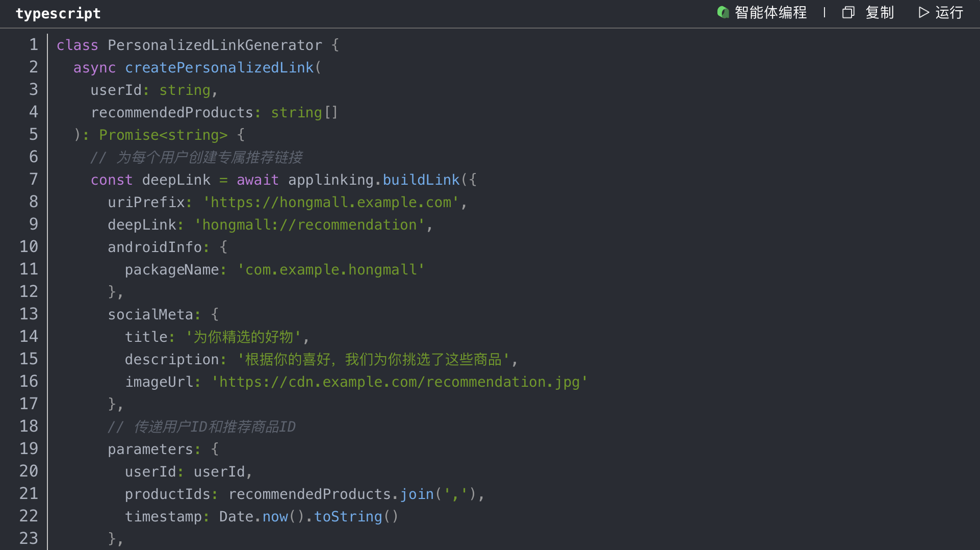The height and width of the screenshot is (550, 980).
Task: Click line number 7 in gutter
Action: [x=34, y=180]
